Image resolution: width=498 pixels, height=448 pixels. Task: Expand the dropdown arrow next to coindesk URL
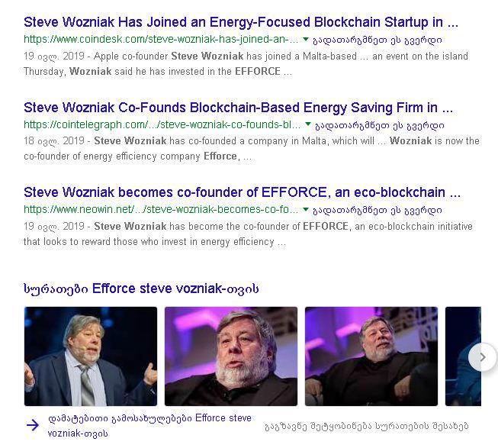click(306, 40)
